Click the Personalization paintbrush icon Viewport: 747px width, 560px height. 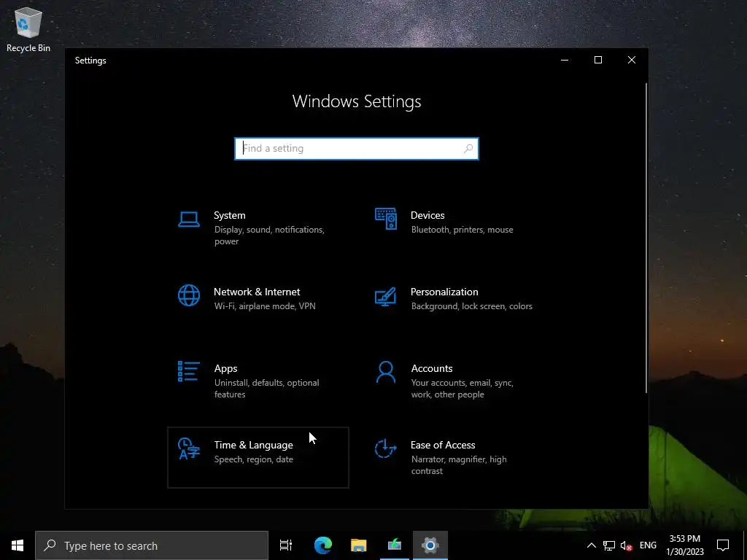tap(385, 296)
